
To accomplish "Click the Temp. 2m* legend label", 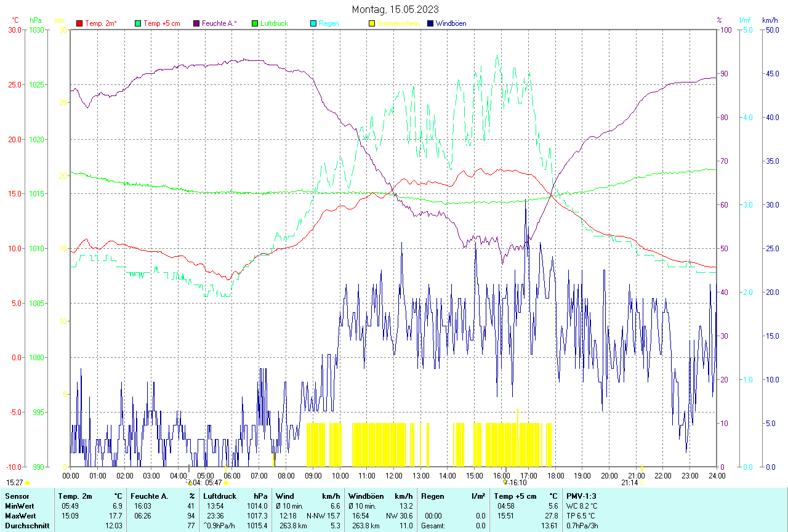I will click(101, 23).
